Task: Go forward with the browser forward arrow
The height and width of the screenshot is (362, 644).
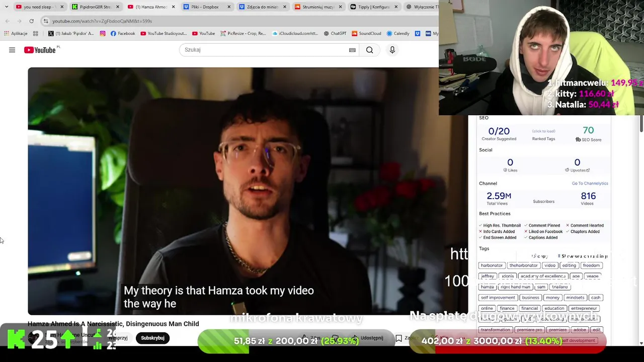Action: [20, 21]
